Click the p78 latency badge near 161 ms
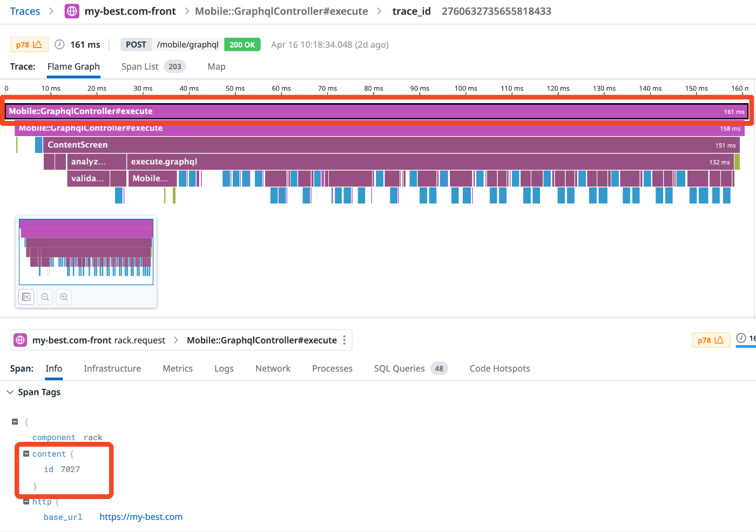The height and width of the screenshot is (532, 756). point(29,45)
